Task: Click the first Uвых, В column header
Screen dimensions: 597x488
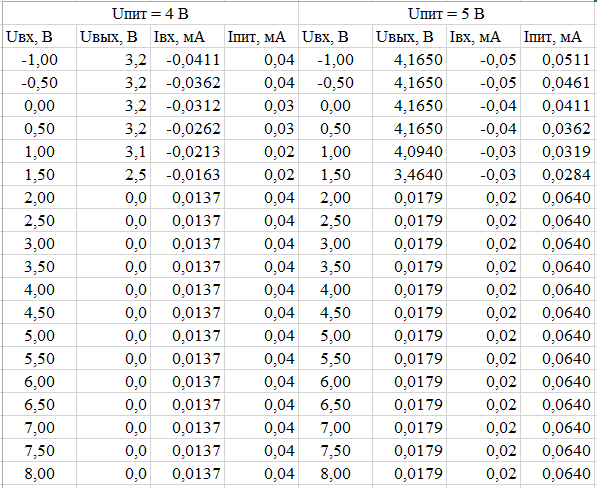Action: [113, 37]
